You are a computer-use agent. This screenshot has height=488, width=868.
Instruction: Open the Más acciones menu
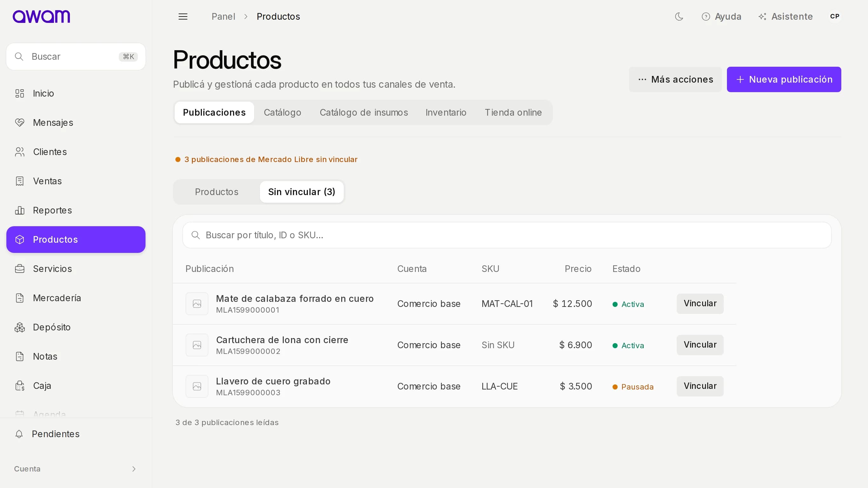coord(675,79)
